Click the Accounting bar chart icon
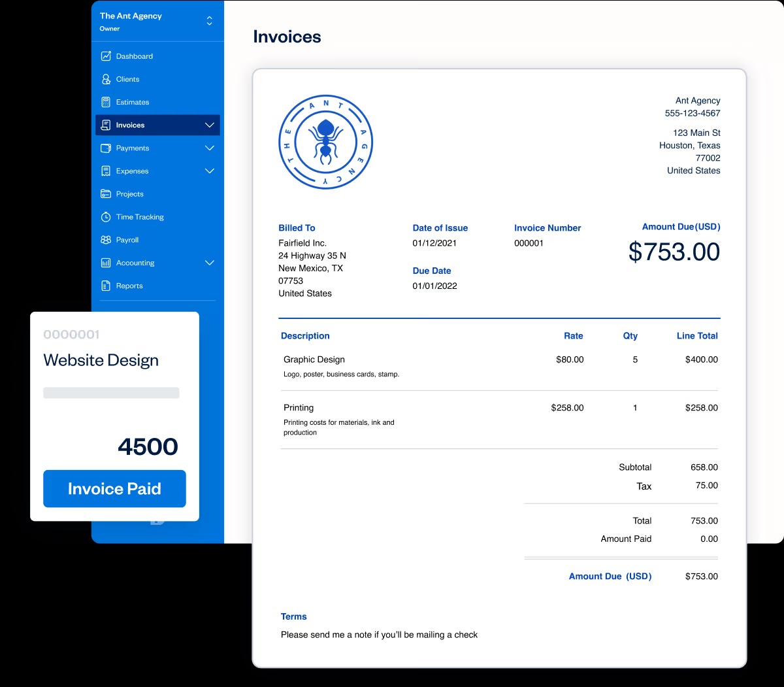The height and width of the screenshot is (687, 784). pyautogui.click(x=106, y=263)
